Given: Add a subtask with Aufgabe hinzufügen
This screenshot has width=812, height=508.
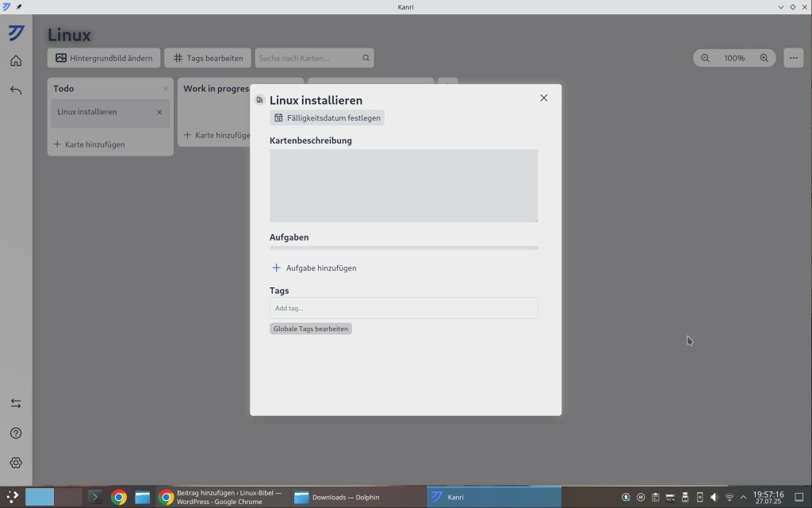Looking at the screenshot, I should click(314, 268).
